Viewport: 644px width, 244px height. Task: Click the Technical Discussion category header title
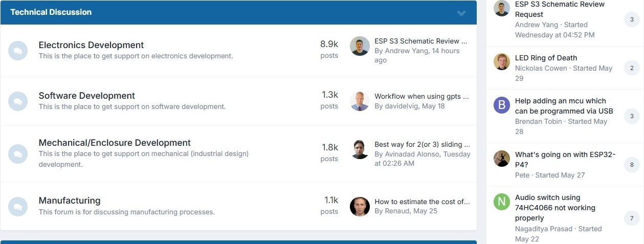tap(51, 12)
